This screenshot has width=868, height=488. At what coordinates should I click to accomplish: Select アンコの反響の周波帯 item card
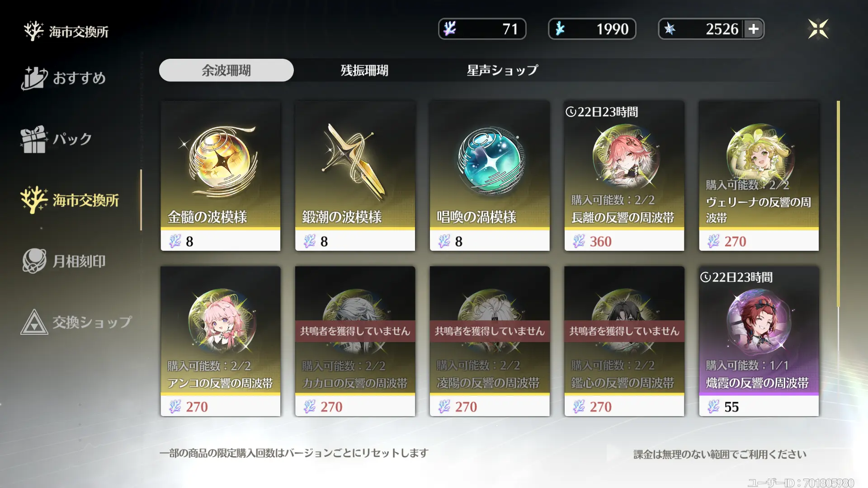[x=221, y=341]
